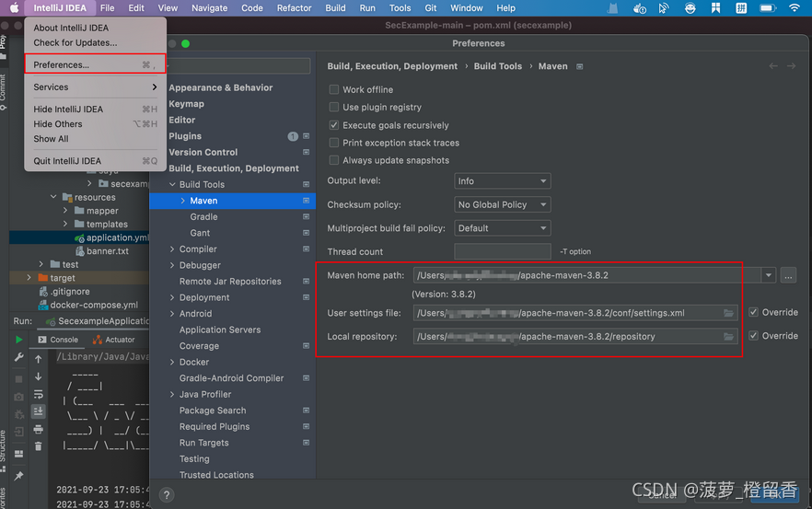Viewport: 812px width, 509px height.
Task: Click the rerun green play icon
Action: tap(19, 340)
